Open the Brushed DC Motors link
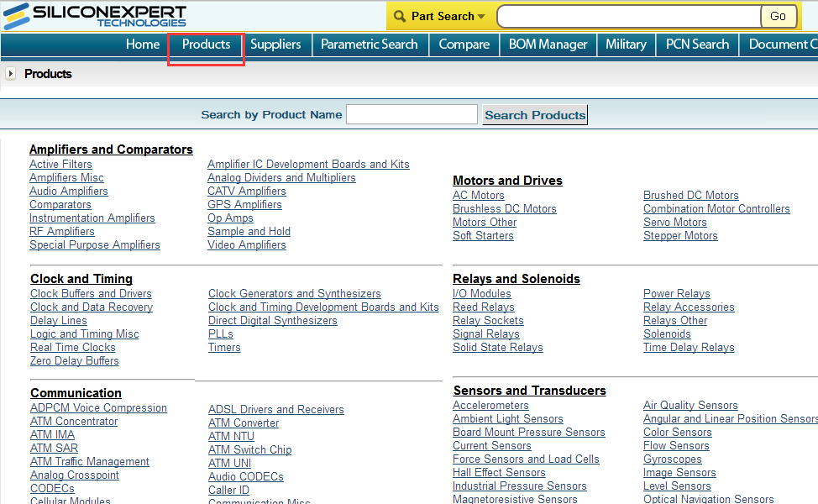 [690, 195]
